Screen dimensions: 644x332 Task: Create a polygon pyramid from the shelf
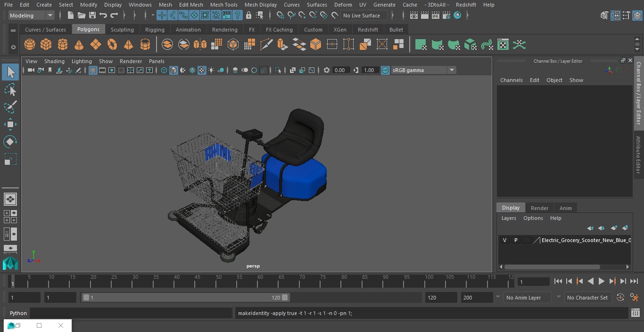129,45
